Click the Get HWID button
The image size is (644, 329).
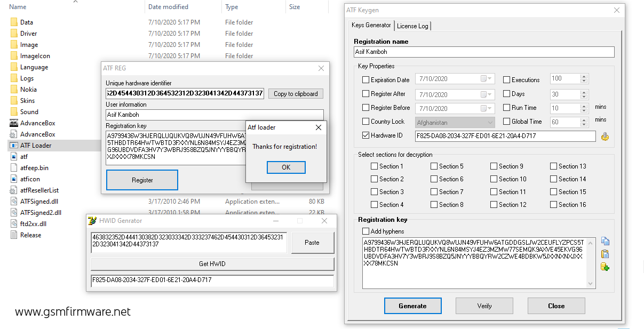point(212,264)
